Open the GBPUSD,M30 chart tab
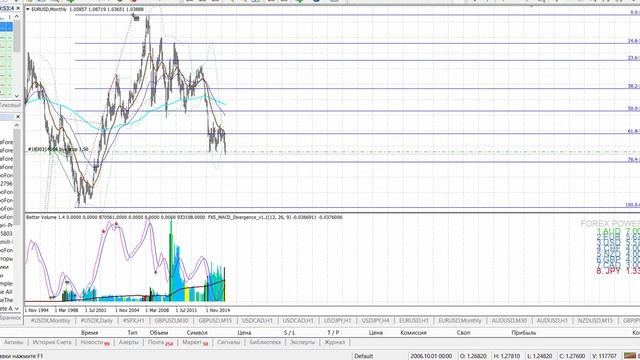Image resolution: width=640 pixels, height=360 pixels. tap(171, 321)
